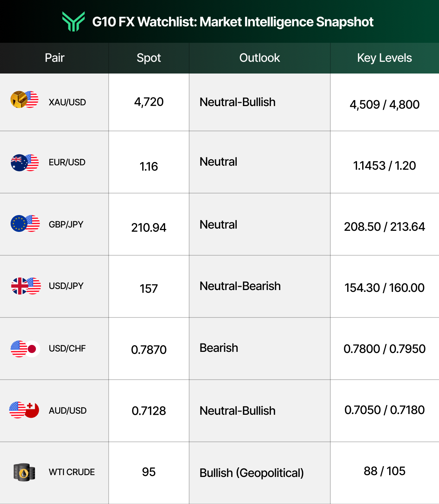Select the Pair column header

tap(55, 58)
